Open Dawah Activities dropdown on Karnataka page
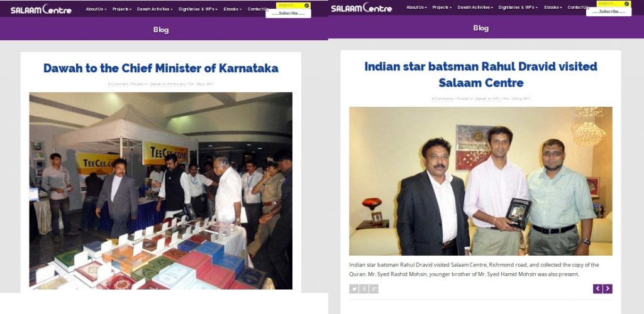The width and height of the screenshot is (644, 314). [x=155, y=9]
